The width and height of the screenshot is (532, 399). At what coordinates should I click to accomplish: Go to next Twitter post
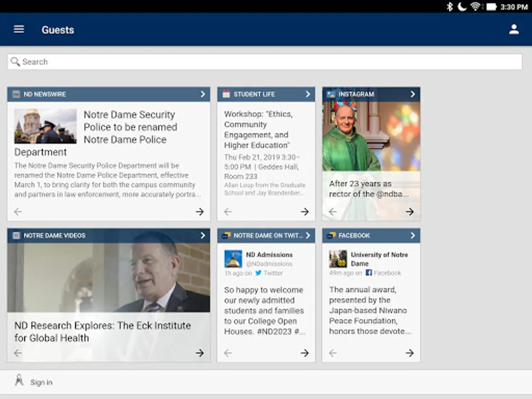coord(305,353)
